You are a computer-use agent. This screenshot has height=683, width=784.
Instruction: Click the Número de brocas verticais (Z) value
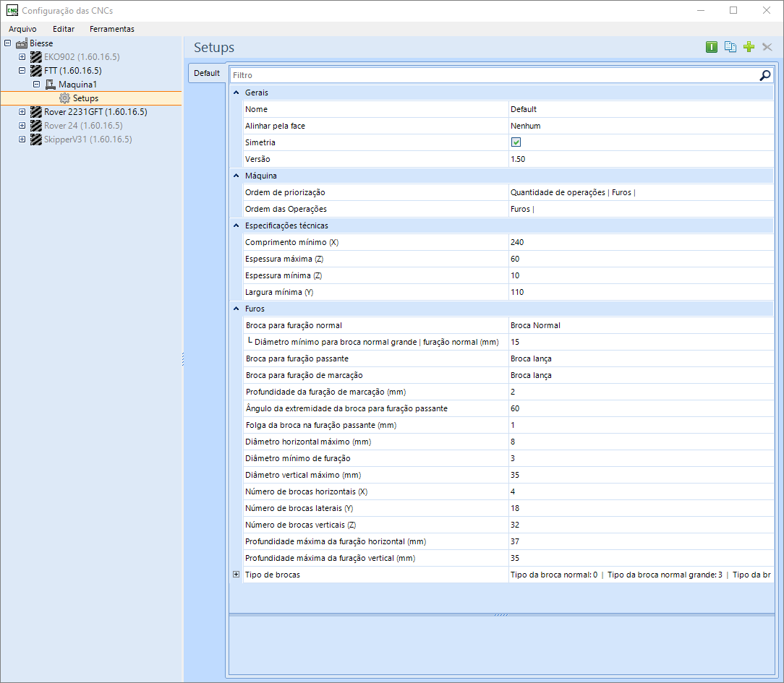[x=641, y=525]
